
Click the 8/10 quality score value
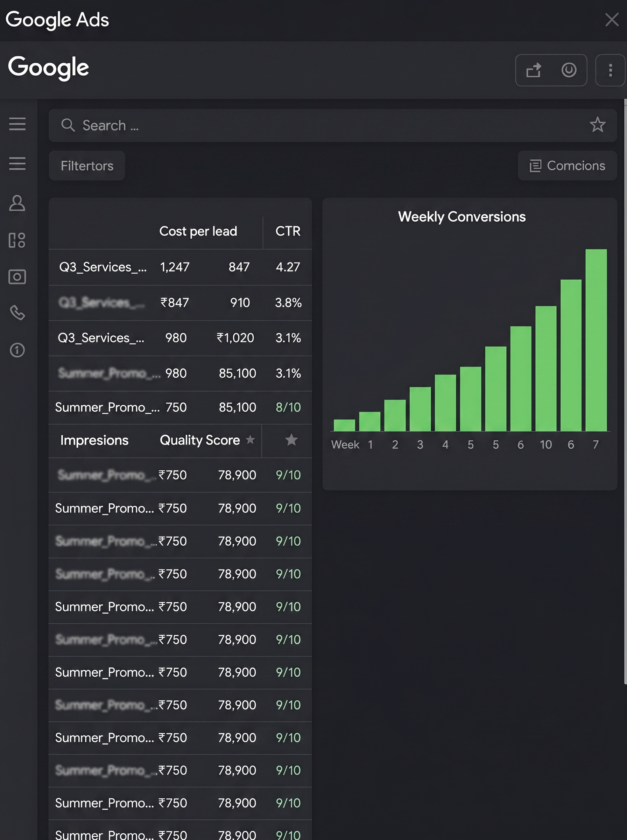[288, 407]
